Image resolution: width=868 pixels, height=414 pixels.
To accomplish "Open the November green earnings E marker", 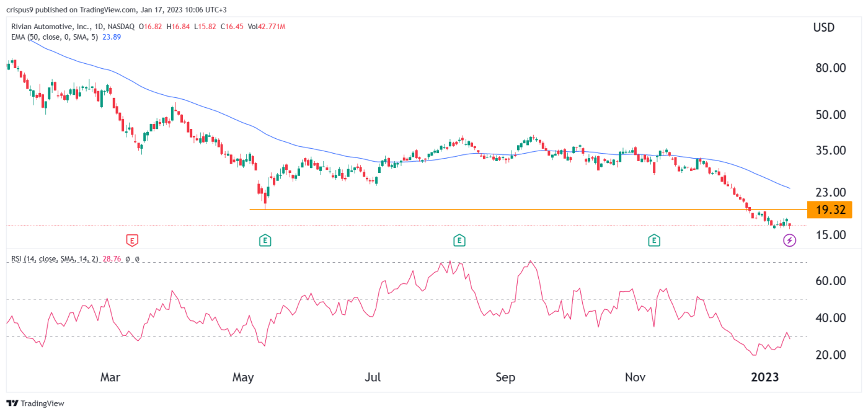I will tap(653, 240).
